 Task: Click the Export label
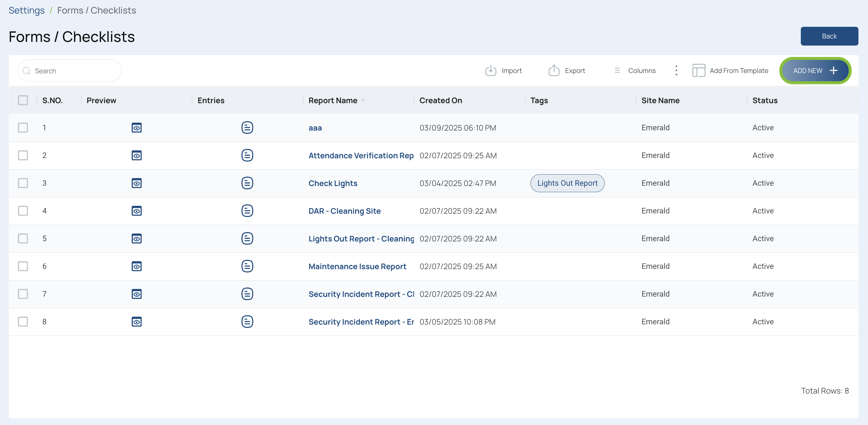575,71
